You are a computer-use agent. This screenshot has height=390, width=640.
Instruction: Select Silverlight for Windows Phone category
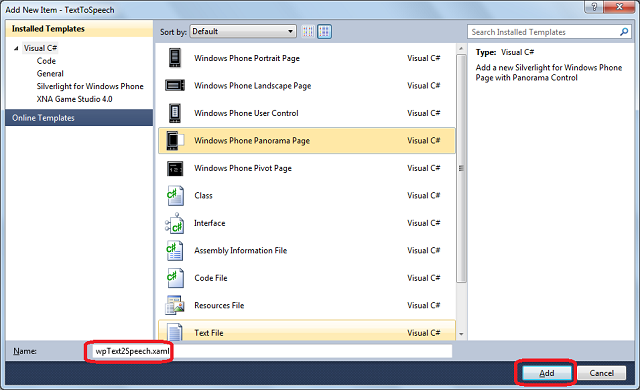pos(90,86)
